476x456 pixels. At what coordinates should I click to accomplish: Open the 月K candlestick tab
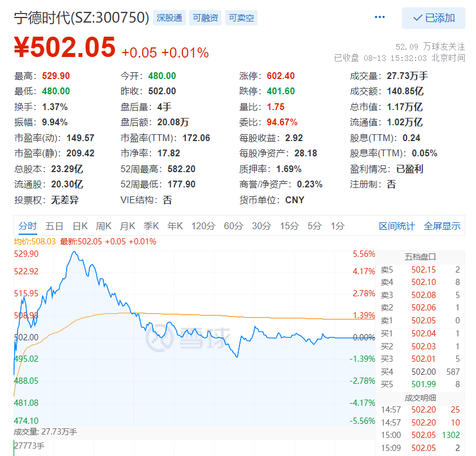coord(127,226)
